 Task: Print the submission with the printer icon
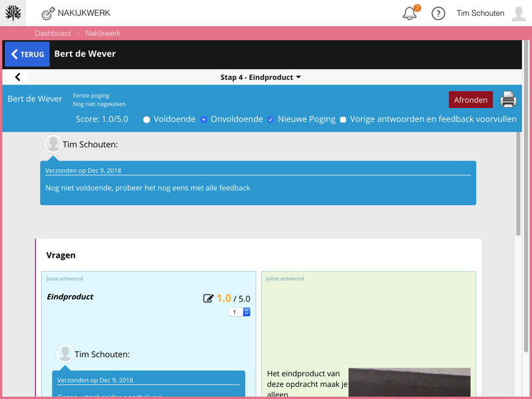tap(508, 100)
